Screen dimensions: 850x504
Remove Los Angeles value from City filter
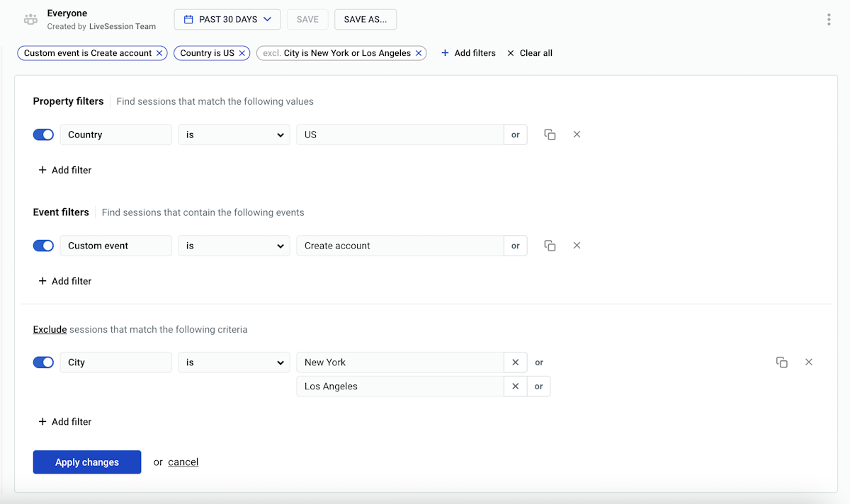coord(515,386)
